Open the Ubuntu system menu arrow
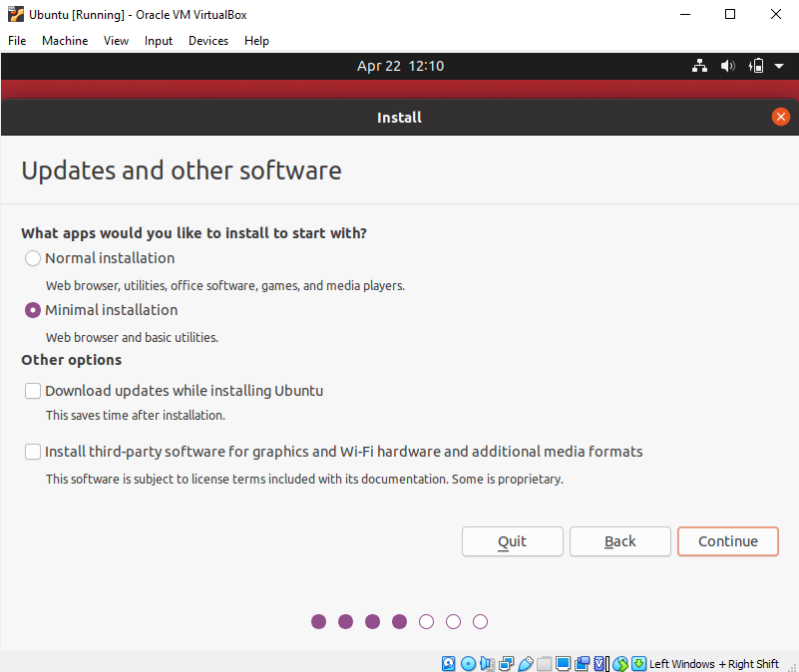Screen dimensions: 799x672 point(779,66)
